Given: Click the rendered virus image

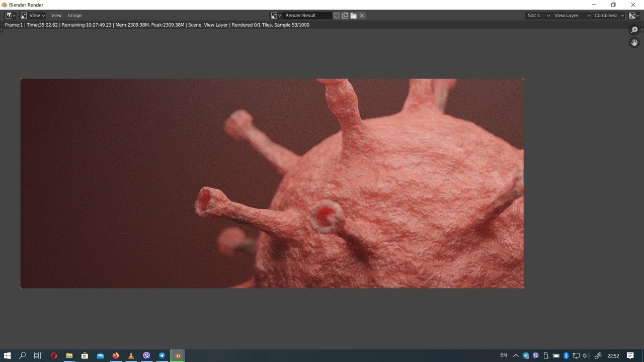Looking at the screenshot, I should 272,184.
